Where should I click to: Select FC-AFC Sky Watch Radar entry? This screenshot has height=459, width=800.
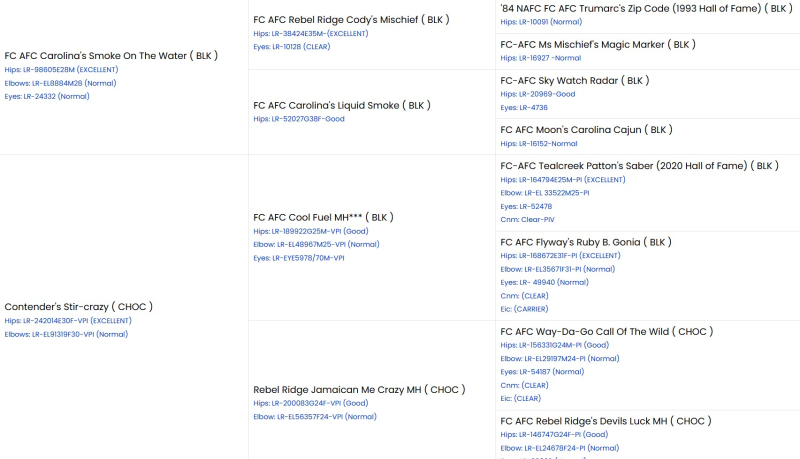tap(574, 81)
